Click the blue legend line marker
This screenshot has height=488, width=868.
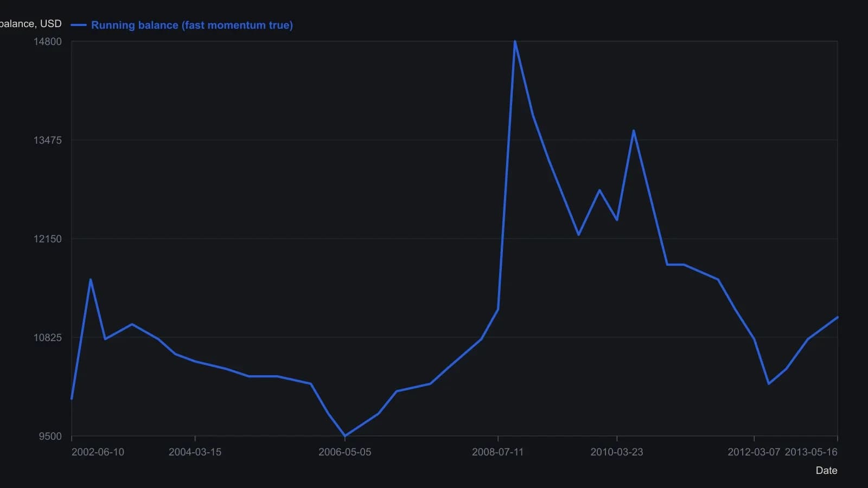click(79, 25)
